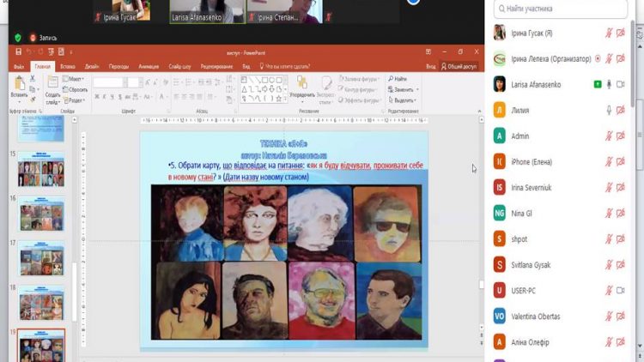Click the Cut scissors icon in the ribbon
The height and width of the screenshot is (362, 644).
click(x=33, y=78)
